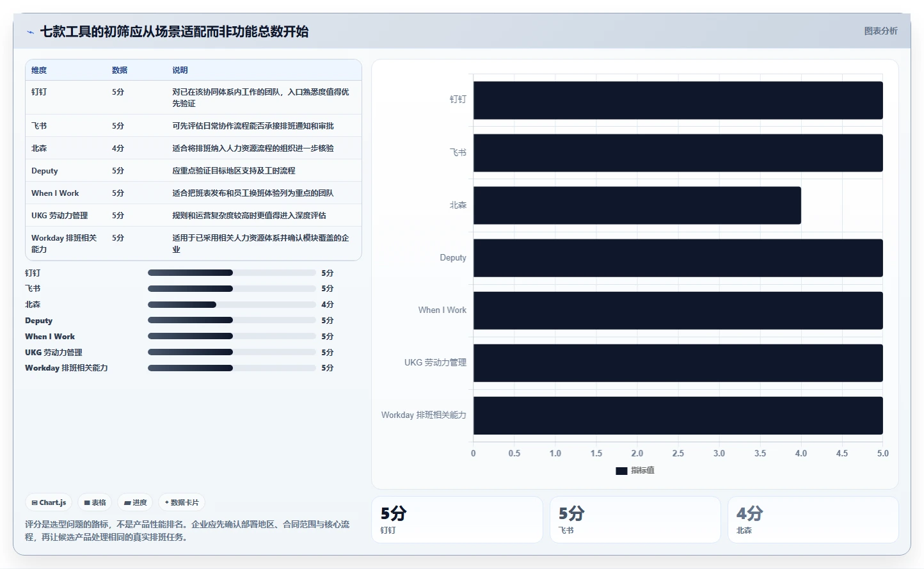Click 飞书 description about 日常协作流程
The image size is (924, 569).
(253, 126)
